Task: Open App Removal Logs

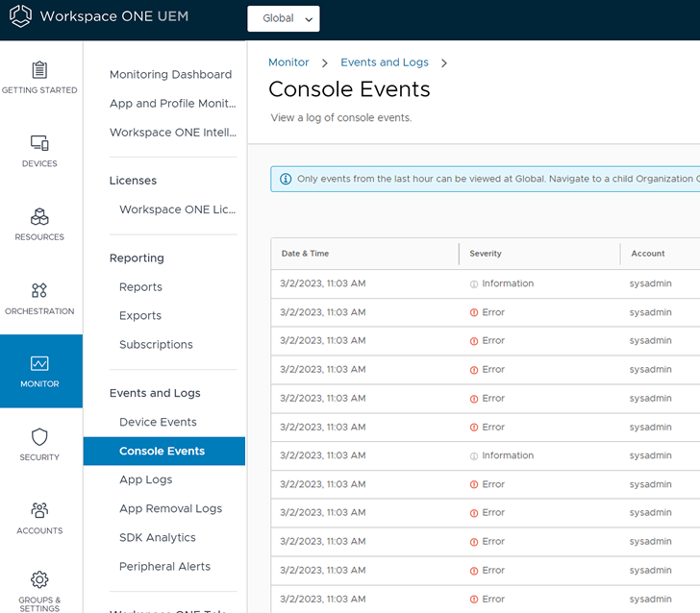Action: point(170,508)
